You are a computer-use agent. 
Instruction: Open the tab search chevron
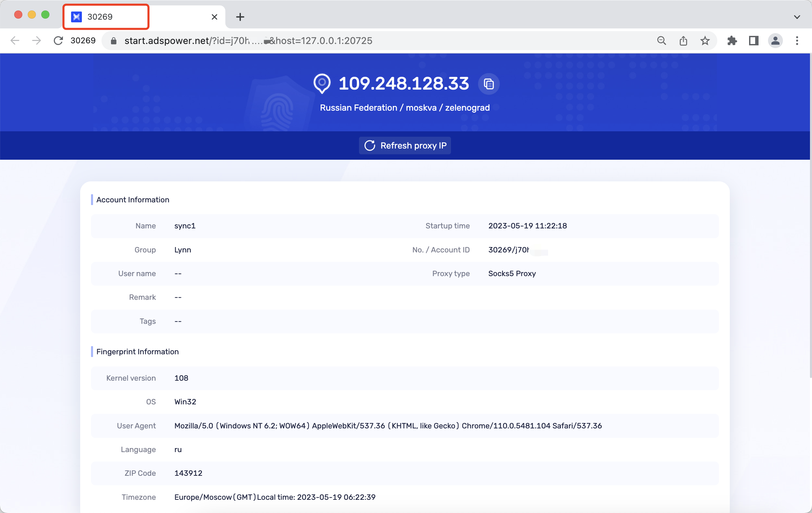(x=797, y=17)
